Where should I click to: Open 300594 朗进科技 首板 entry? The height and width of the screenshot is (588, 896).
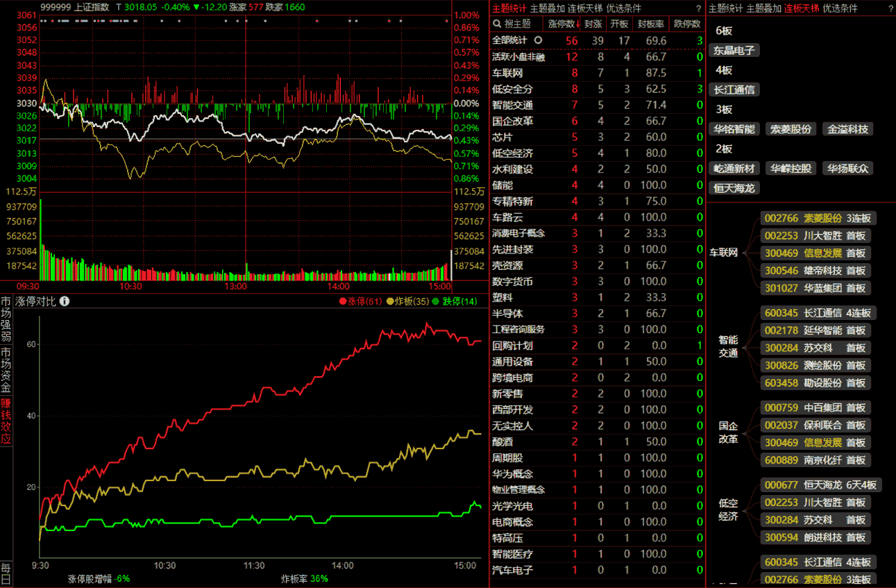(815, 537)
